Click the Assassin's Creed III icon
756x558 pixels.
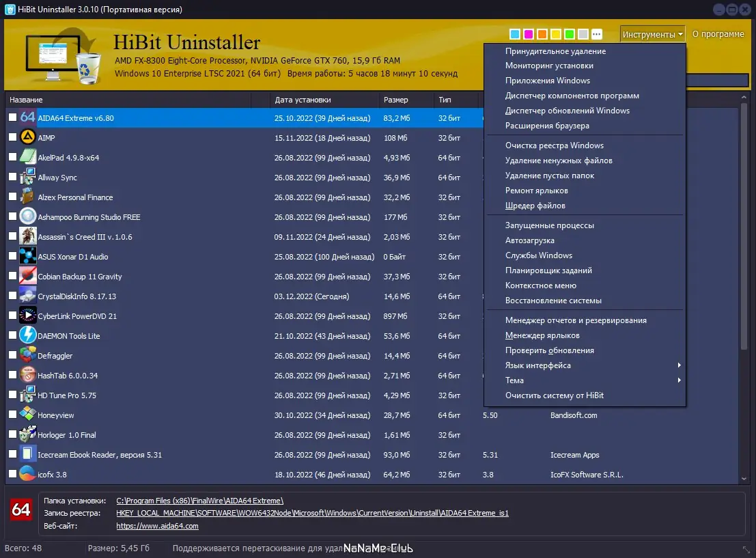pos(27,236)
